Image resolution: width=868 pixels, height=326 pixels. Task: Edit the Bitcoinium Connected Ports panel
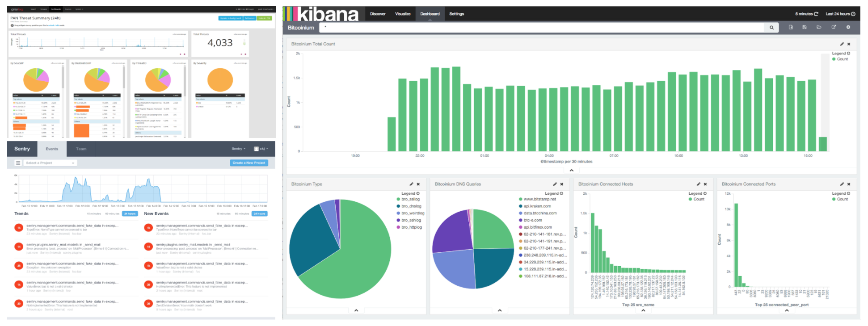[842, 184]
